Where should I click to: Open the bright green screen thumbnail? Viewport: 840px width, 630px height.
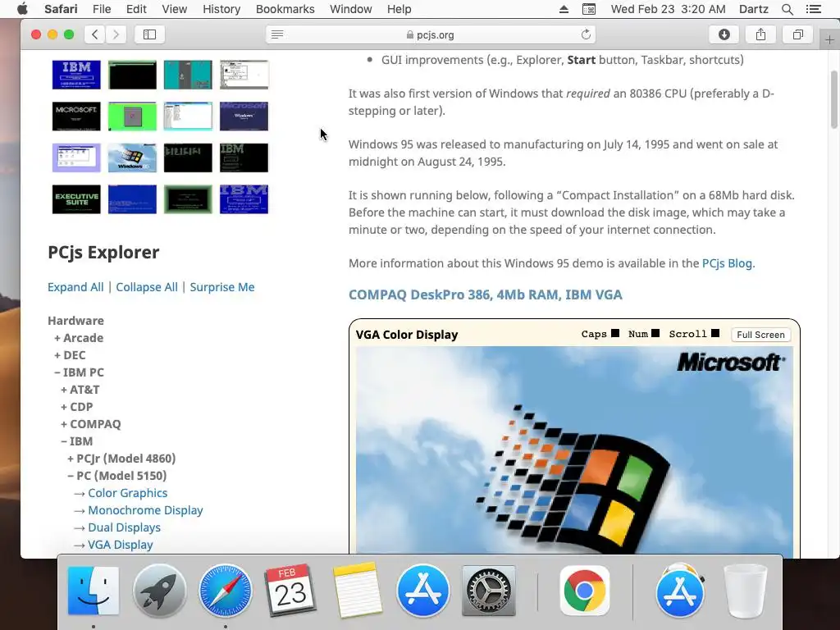[x=132, y=116]
